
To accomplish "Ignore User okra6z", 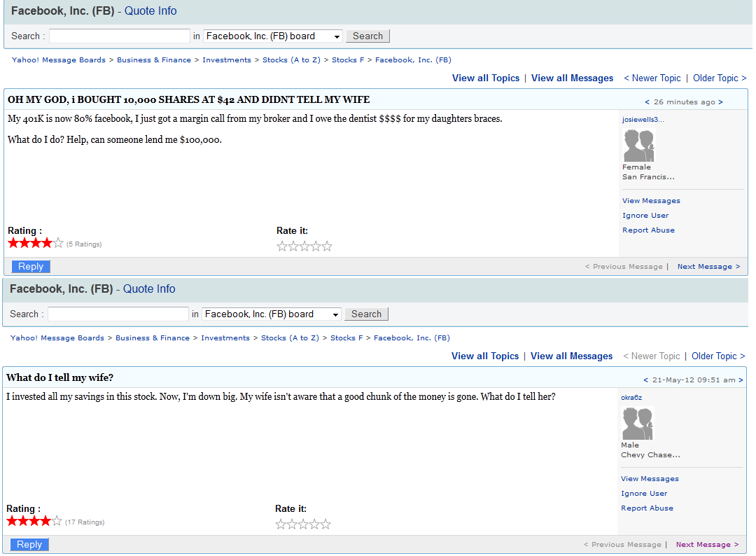I will (x=644, y=493).
